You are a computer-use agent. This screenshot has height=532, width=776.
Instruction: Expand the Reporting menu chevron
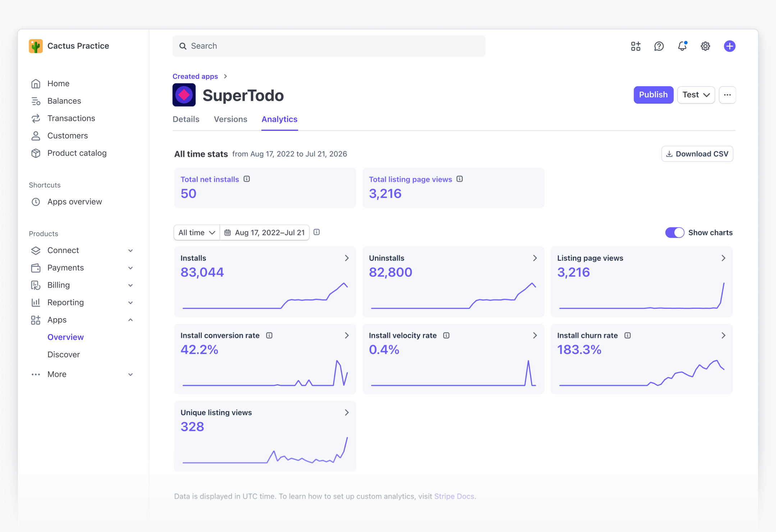point(131,303)
